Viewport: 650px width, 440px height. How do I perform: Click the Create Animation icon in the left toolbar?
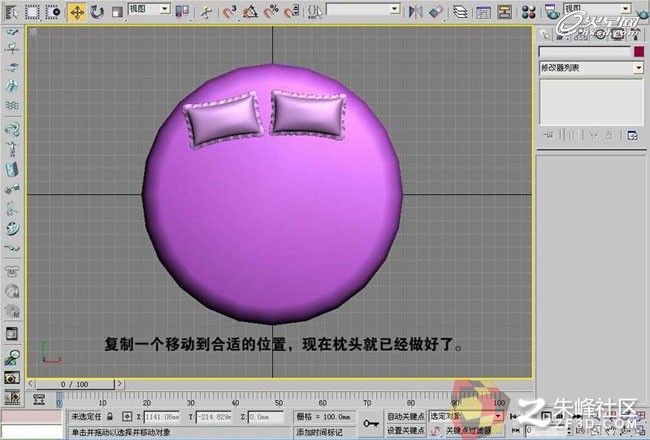point(12,397)
